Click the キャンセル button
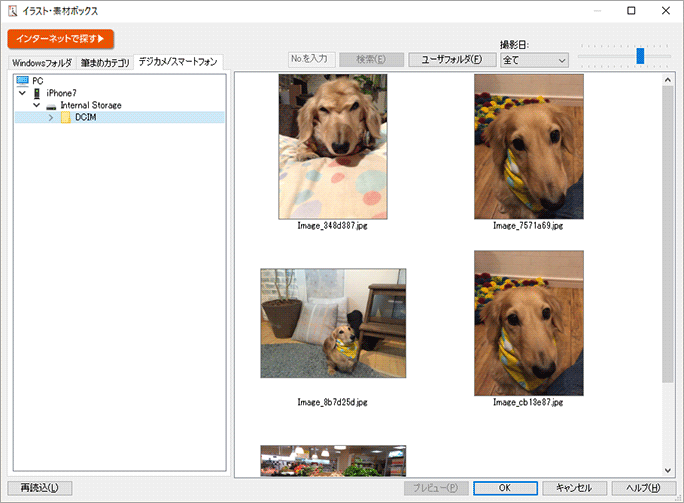 pos(575,488)
